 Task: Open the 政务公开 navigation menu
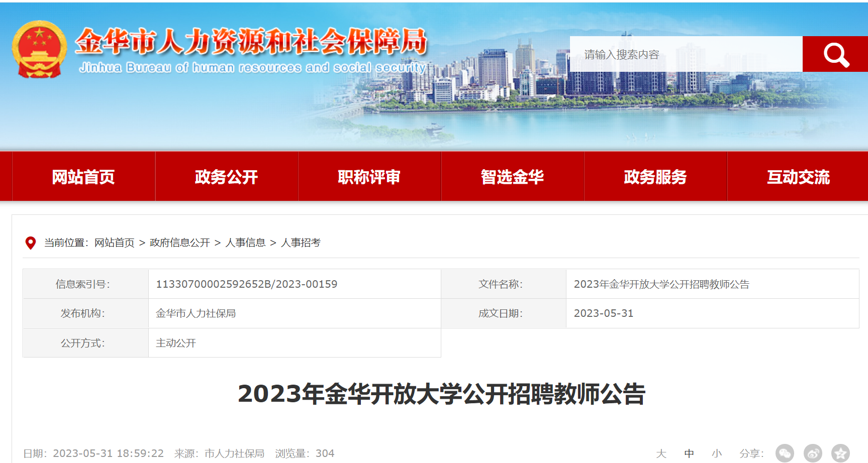(x=227, y=177)
